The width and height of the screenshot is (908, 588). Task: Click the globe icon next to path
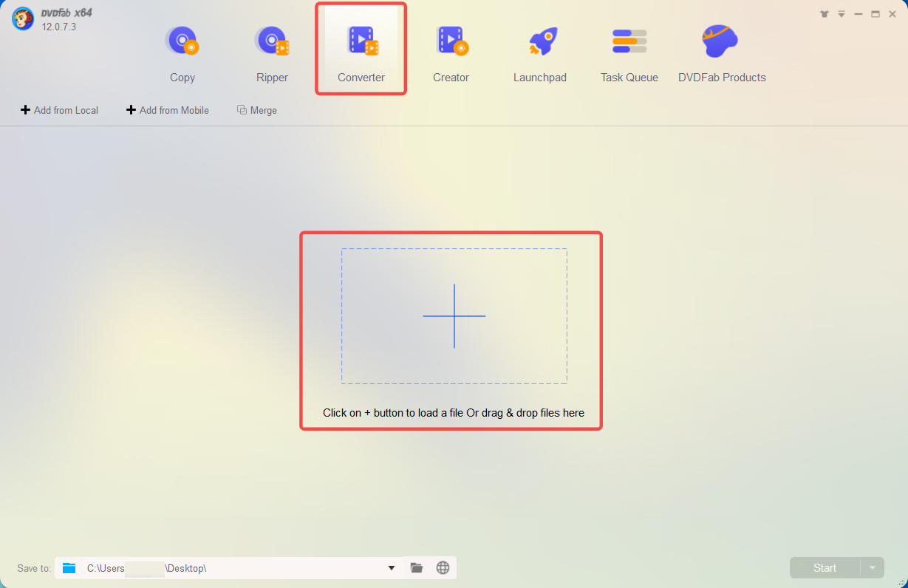pos(443,567)
